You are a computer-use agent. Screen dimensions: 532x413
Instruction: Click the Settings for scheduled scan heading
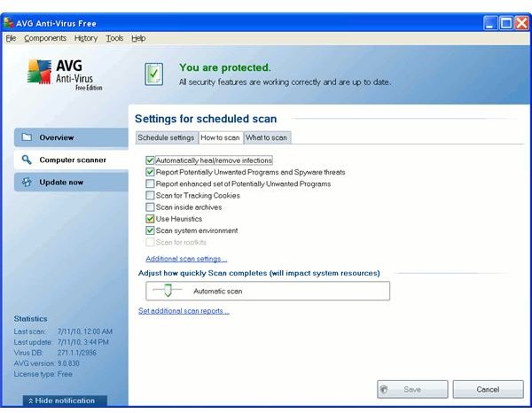point(206,119)
